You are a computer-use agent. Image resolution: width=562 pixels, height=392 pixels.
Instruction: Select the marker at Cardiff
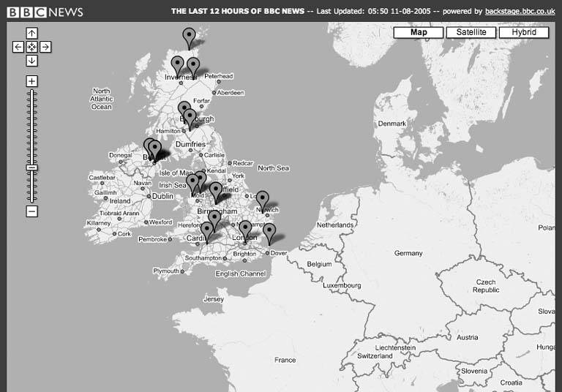pyautogui.click(x=207, y=231)
